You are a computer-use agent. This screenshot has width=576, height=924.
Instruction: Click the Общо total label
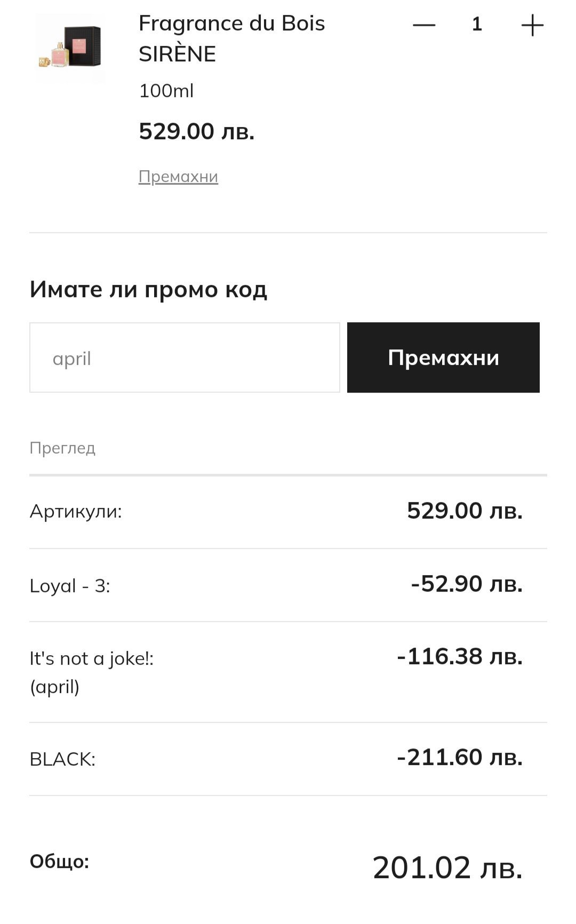click(x=59, y=861)
